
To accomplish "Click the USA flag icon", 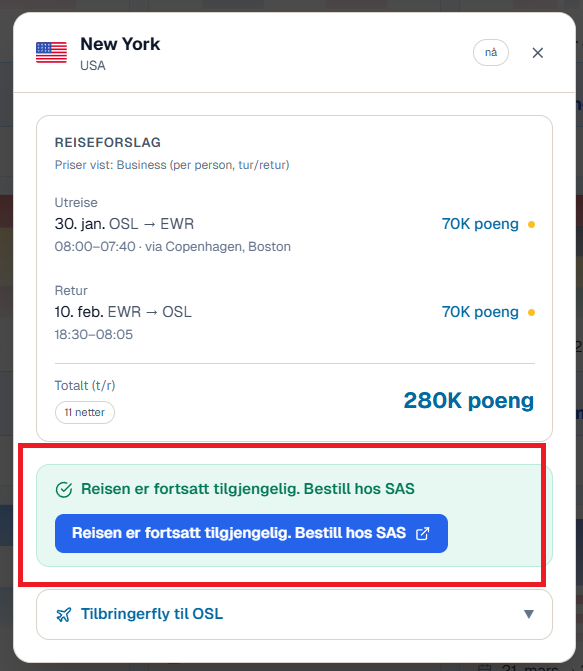I will [x=51, y=53].
